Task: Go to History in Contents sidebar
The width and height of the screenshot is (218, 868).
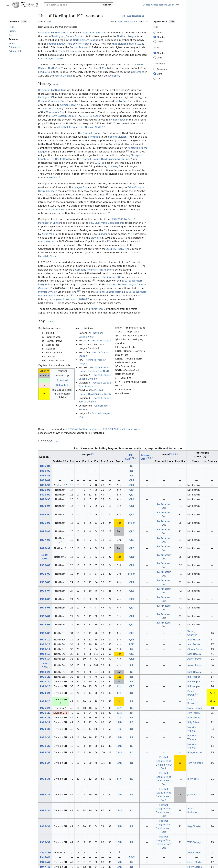Action: pos(12,31)
